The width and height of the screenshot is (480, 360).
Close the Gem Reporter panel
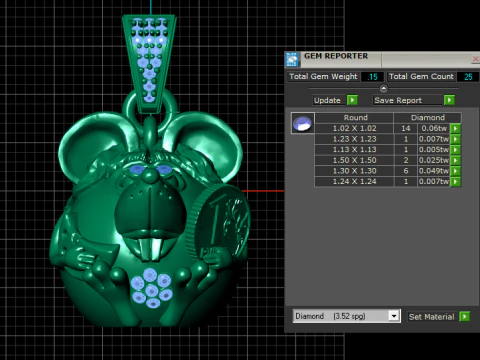(x=476, y=59)
